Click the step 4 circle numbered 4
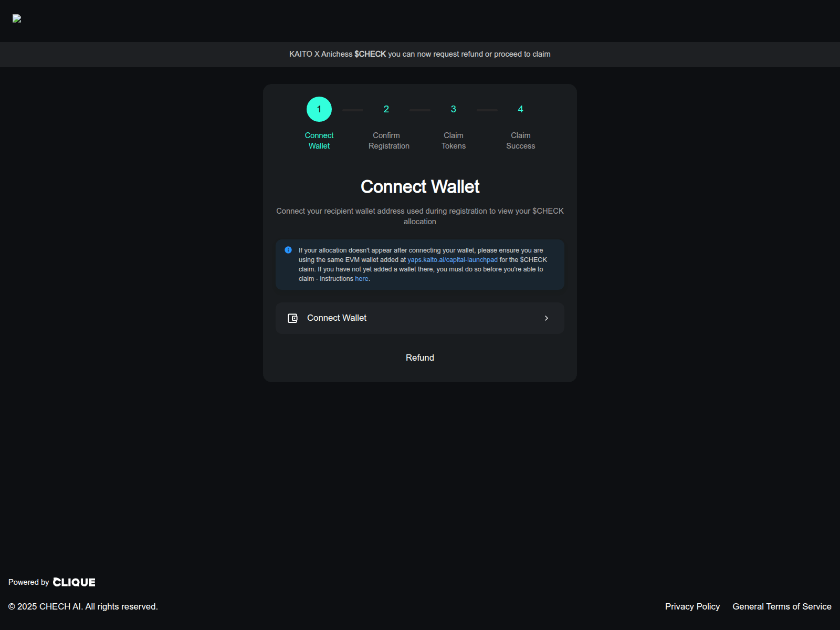The height and width of the screenshot is (630, 840). (x=520, y=109)
